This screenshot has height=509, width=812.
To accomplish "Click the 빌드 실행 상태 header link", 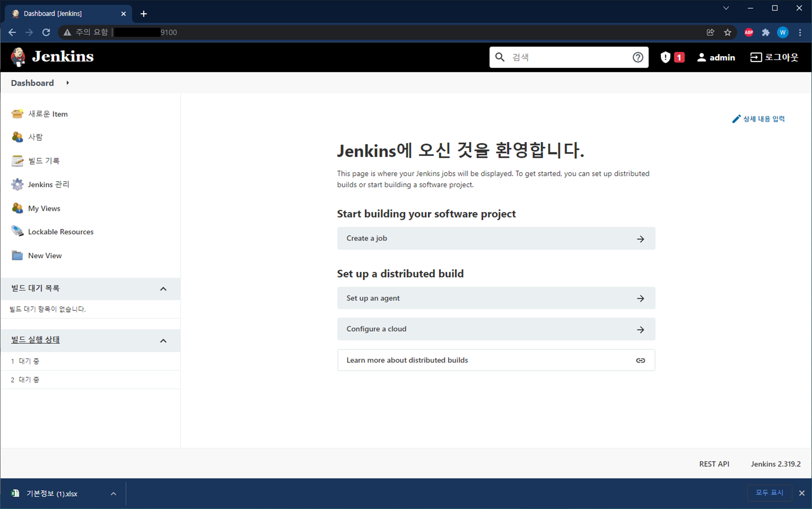I will point(35,340).
